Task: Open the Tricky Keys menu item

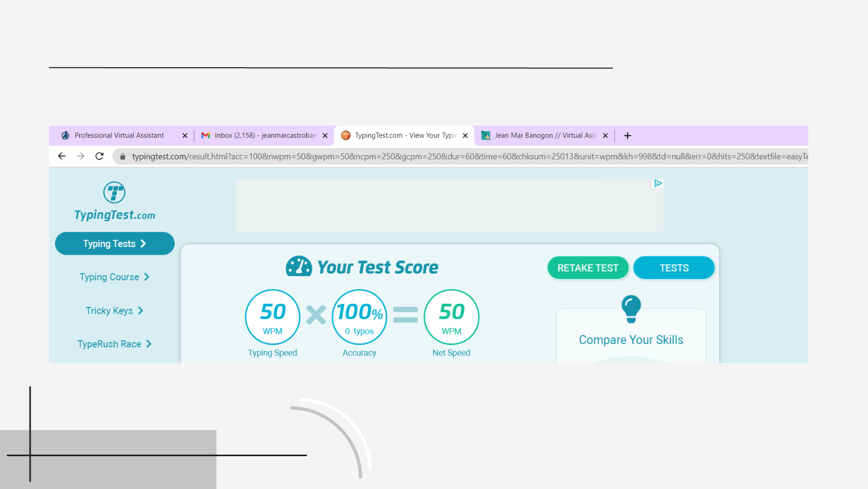Action: 115,311
